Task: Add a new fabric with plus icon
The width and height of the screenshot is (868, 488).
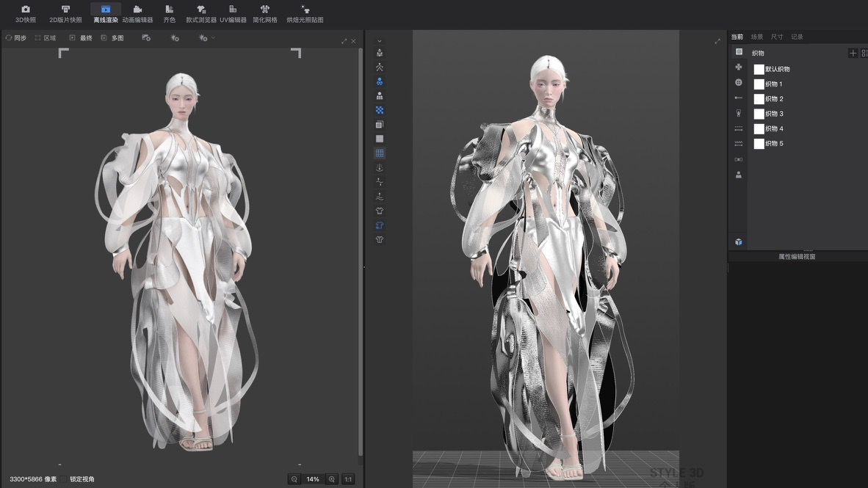Action: pos(853,53)
